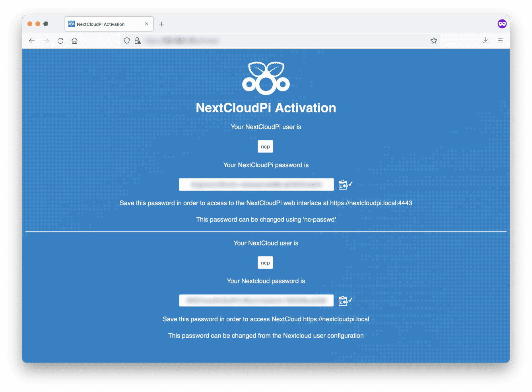Go back using the back arrow
Image resolution: width=532 pixels, height=392 pixels.
32,41
